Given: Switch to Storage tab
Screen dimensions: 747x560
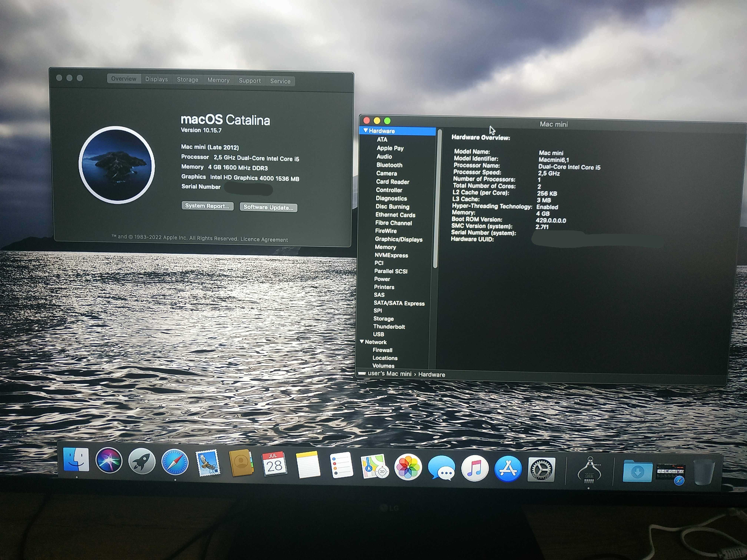Looking at the screenshot, I should click(x=187, y=80).
